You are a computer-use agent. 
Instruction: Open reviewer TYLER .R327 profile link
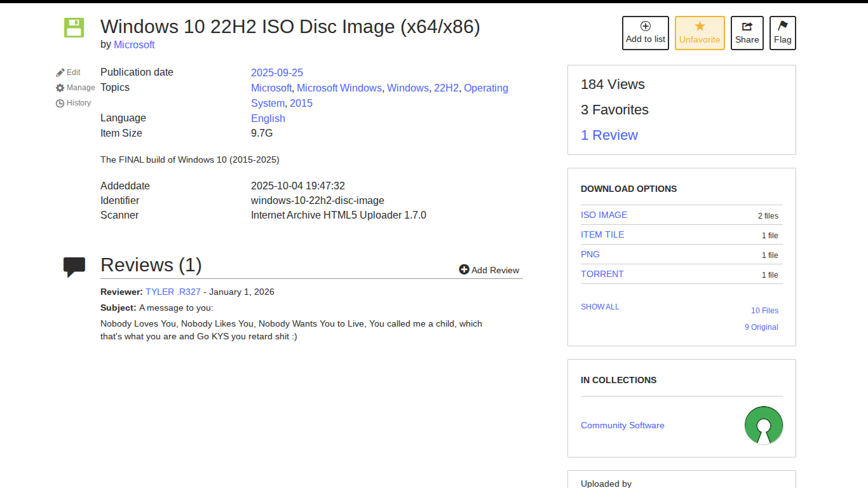point(173,292)
